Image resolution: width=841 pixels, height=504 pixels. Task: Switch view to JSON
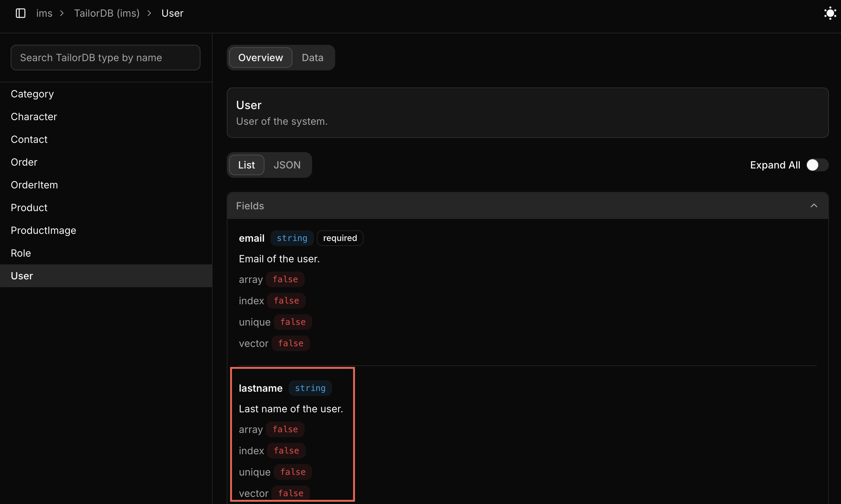(x=287, y=165)
